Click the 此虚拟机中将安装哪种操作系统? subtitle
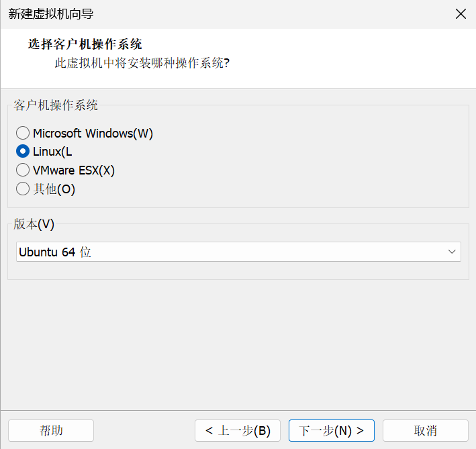 (142, 63)
